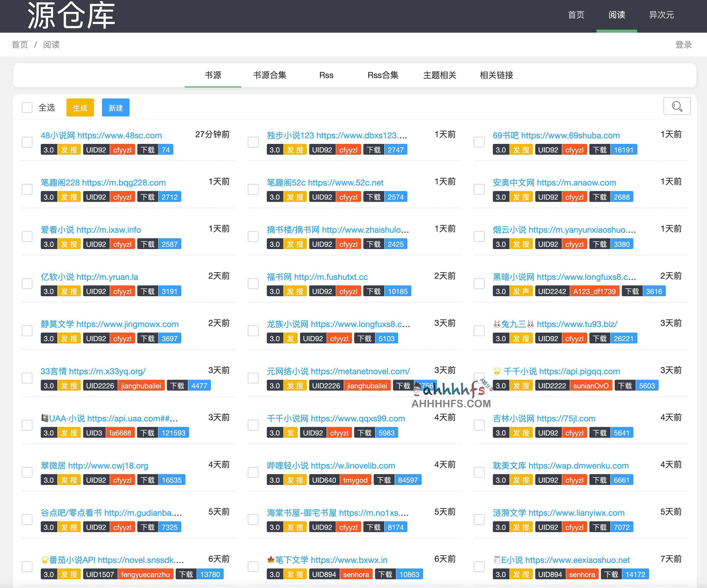Select 异次元 in the top navigation

click(x=661, y=15)
